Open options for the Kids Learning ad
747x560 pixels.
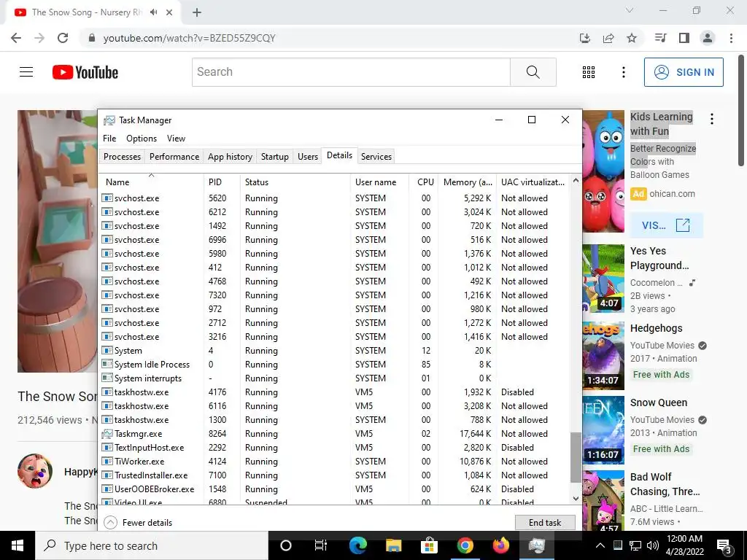712,119
